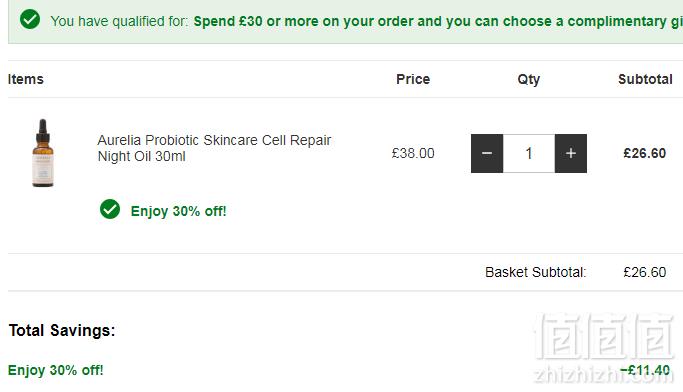The height and width of the screenshot is (392, 683).
Task: Click the Price column header
Action: 413,79
